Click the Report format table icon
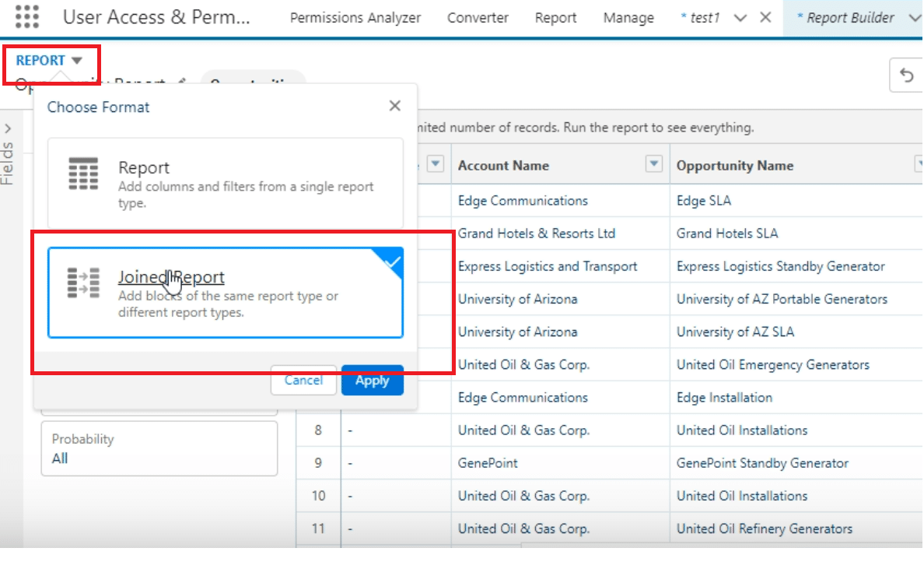Viewport: 924px width, 562px height. tap(83, 174)
